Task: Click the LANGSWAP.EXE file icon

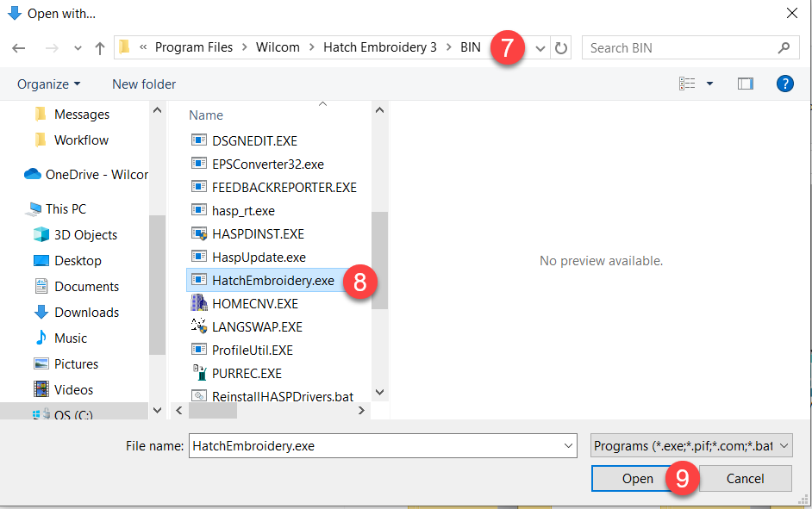Action: [x=199, y=326]
